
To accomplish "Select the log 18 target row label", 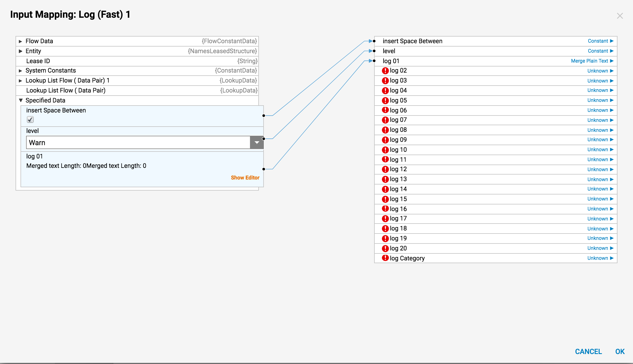I will [398, 229].
